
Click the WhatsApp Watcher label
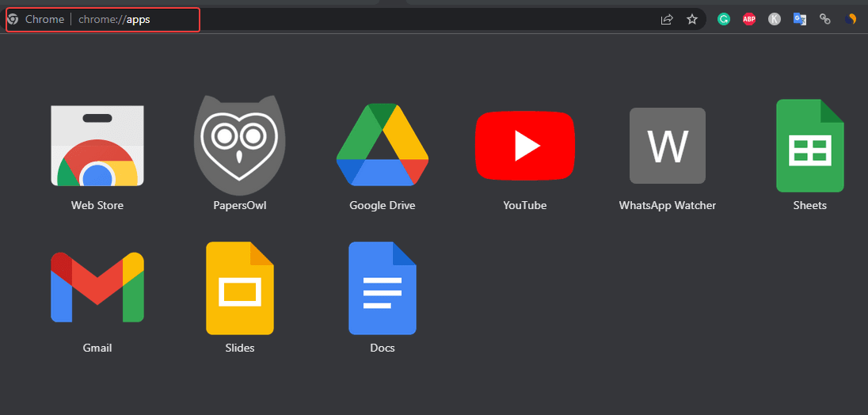pyautogui.click(x=668, y=205)
